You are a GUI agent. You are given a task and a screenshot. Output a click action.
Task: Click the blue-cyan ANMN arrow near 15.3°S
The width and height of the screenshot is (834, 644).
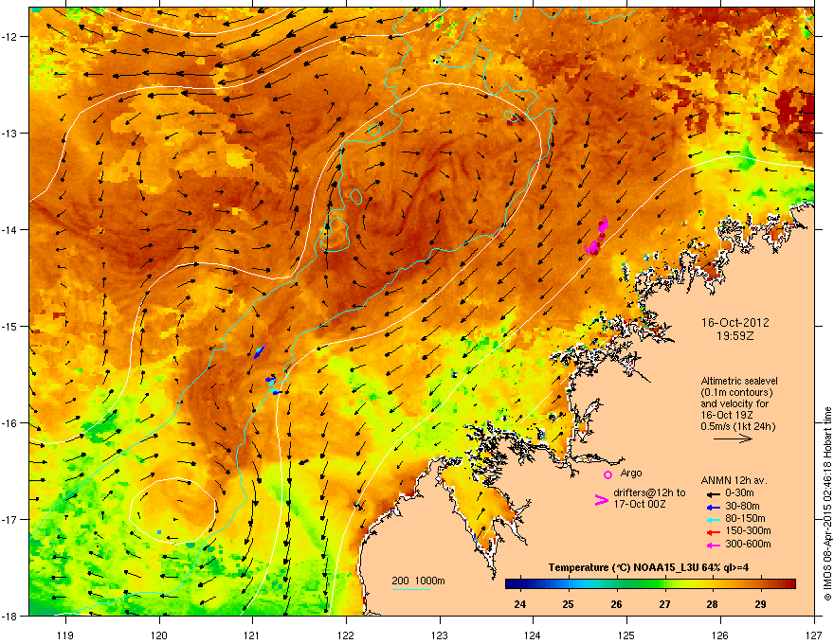(x=260, y=351)
